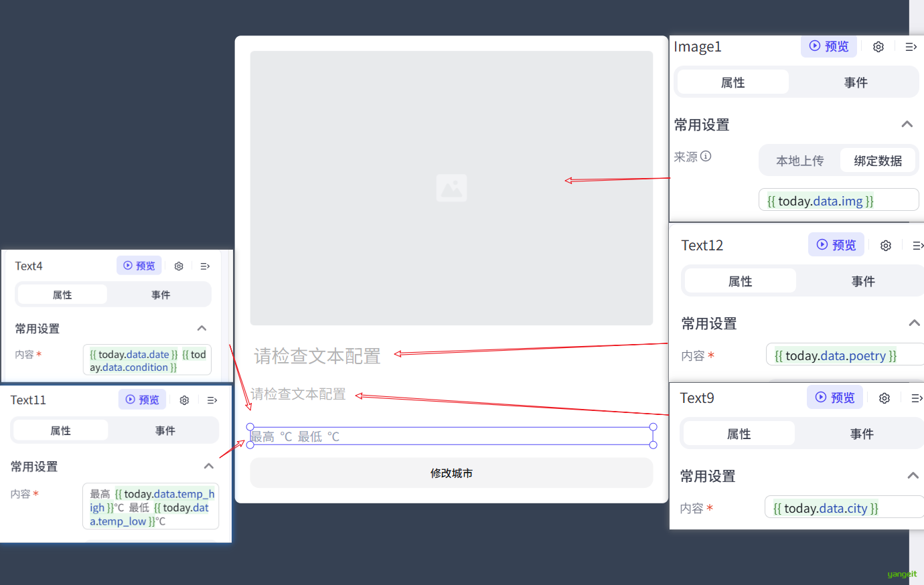The width and height of the screenshot is (924, 585).
Task: Click the collapse panel icon in Text11 header
Action: tap(212, 400)
